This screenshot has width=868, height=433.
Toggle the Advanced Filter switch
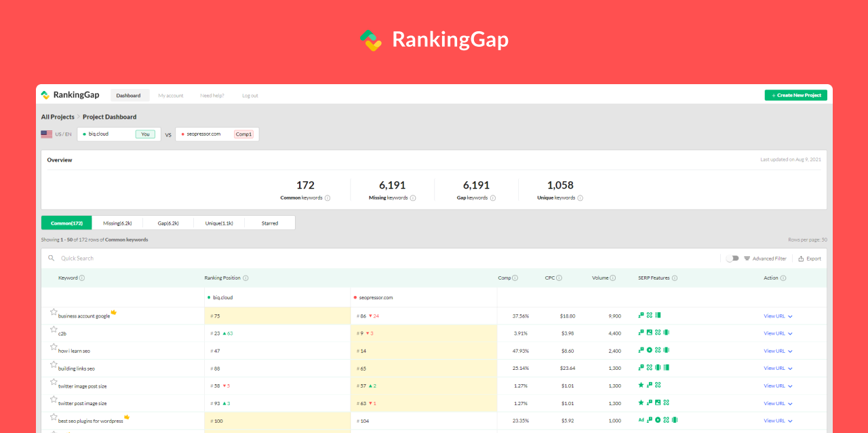(732, 259)
